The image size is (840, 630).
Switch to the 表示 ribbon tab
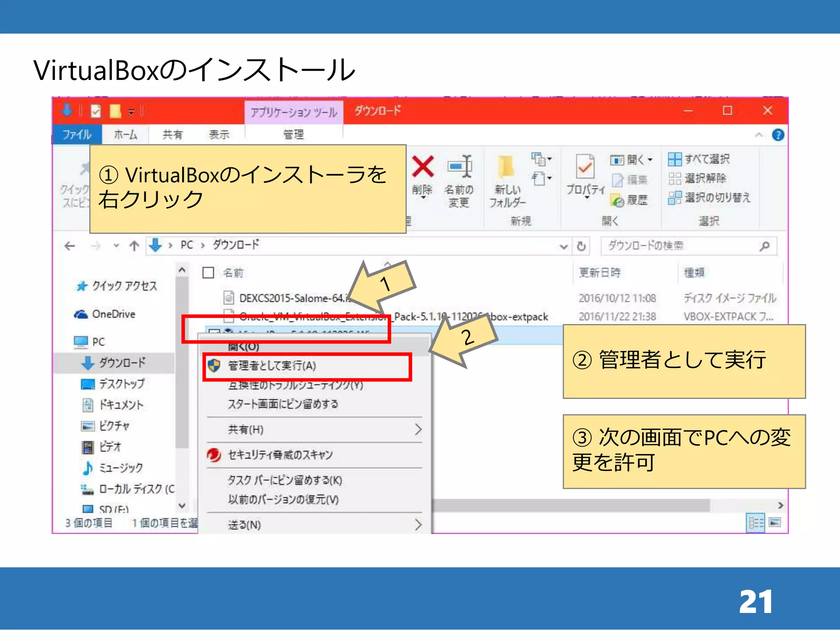219,134
